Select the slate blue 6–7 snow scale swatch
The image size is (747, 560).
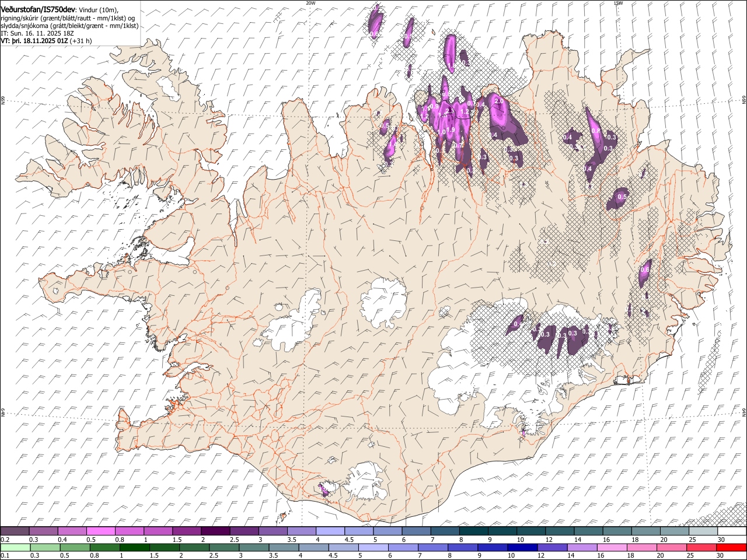click(x=415, y=531)
